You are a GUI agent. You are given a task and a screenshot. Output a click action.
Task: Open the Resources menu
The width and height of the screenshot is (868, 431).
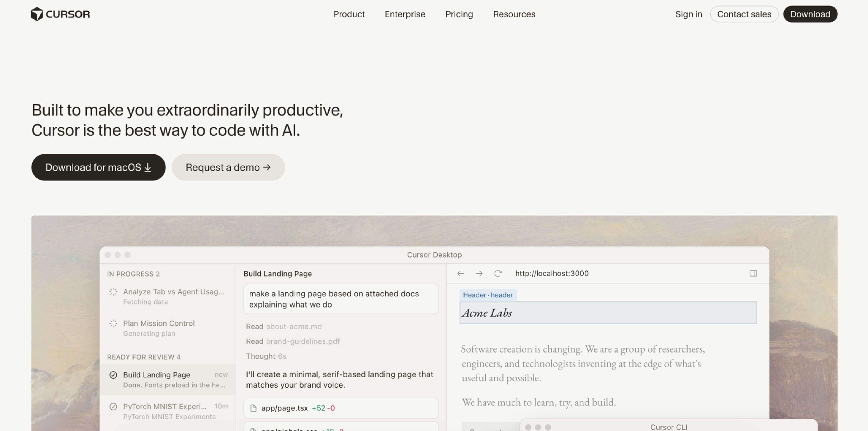pos(514,14)
